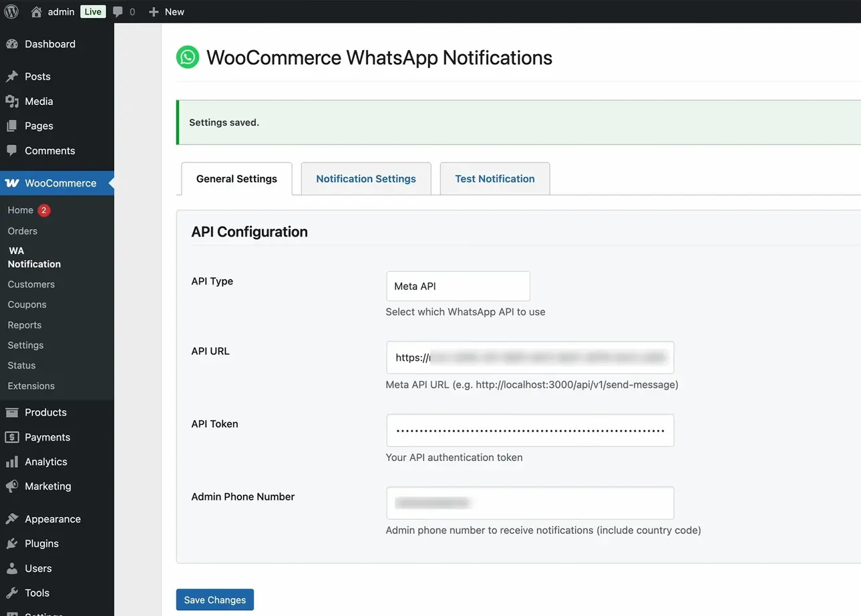Click the Analytics bar chart icon

point(12,462)
